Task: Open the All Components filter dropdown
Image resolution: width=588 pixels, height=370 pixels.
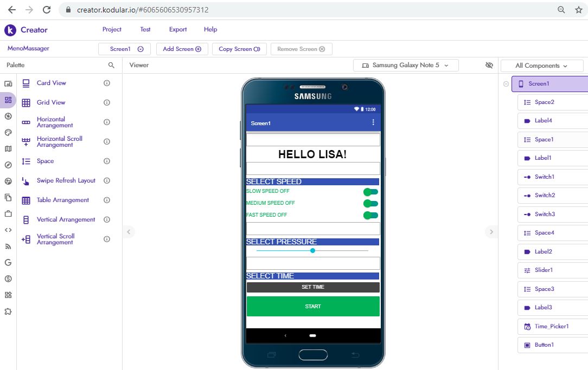Action: (542, 66)
